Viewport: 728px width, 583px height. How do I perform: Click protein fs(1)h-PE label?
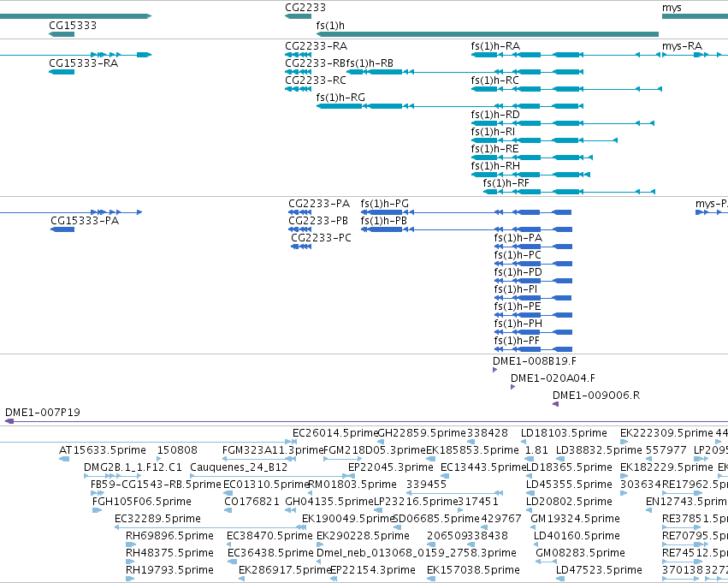tap(518, 306)
